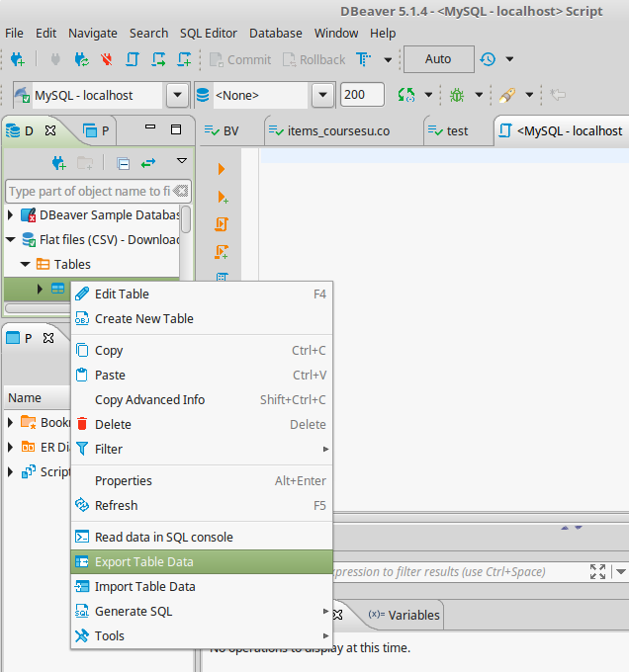Choose Create New Table menu entry
Viewport: 629px width, 672px height.
coord(202,319)
